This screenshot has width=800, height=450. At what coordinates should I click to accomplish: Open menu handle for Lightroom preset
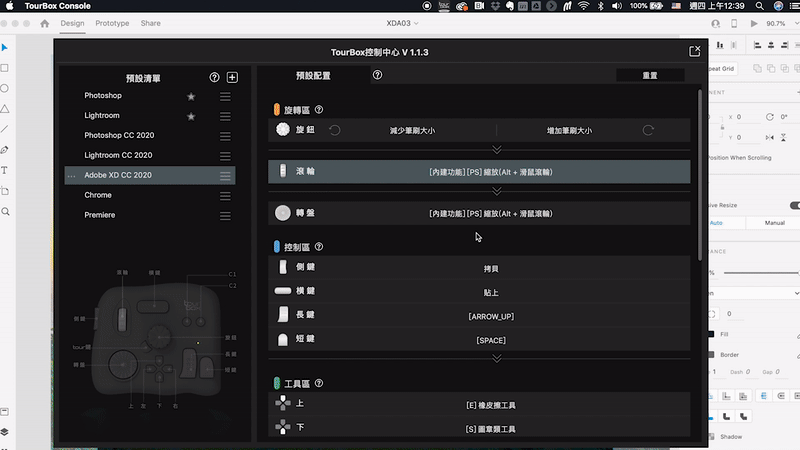tap(225, 116)
